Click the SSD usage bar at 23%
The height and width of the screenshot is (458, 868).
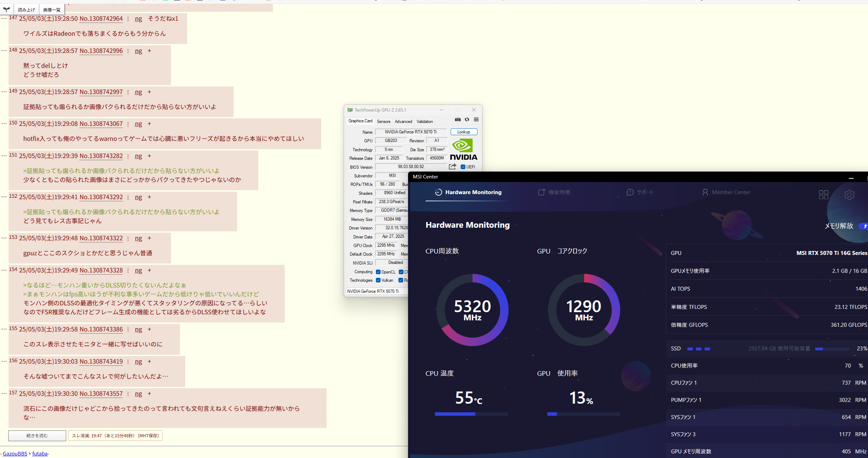click(x=832, y=349)
